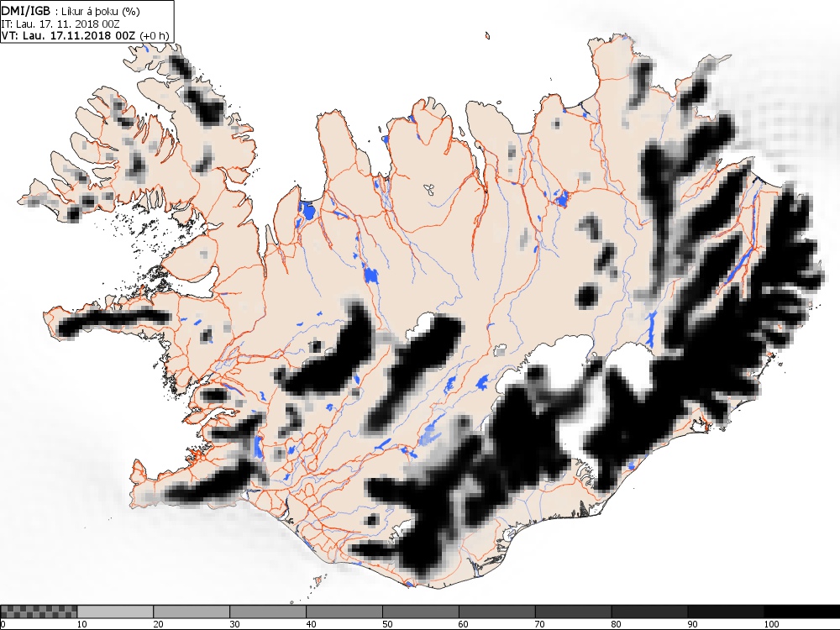This screenshot has width=840, height=630.
Task: Click the 'IT: Lau. 17. 11. 2018 00Z' line
Action: pos(60,24)
